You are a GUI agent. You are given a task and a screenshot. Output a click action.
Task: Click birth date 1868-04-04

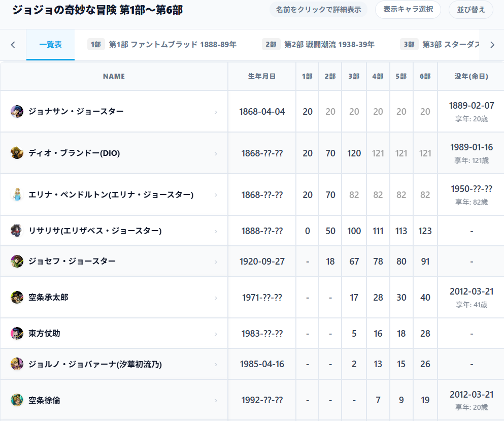(262, 112)
